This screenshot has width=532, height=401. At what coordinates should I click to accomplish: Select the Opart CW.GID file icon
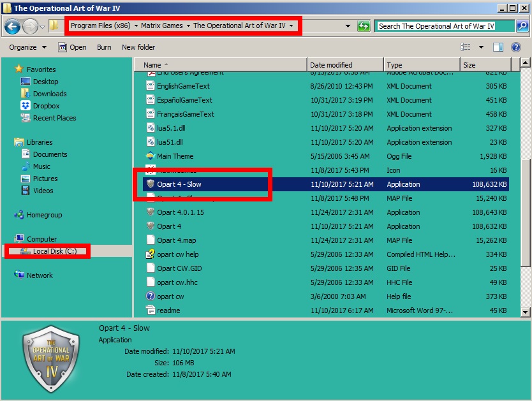pyautogui.click(x=151, y=268)
